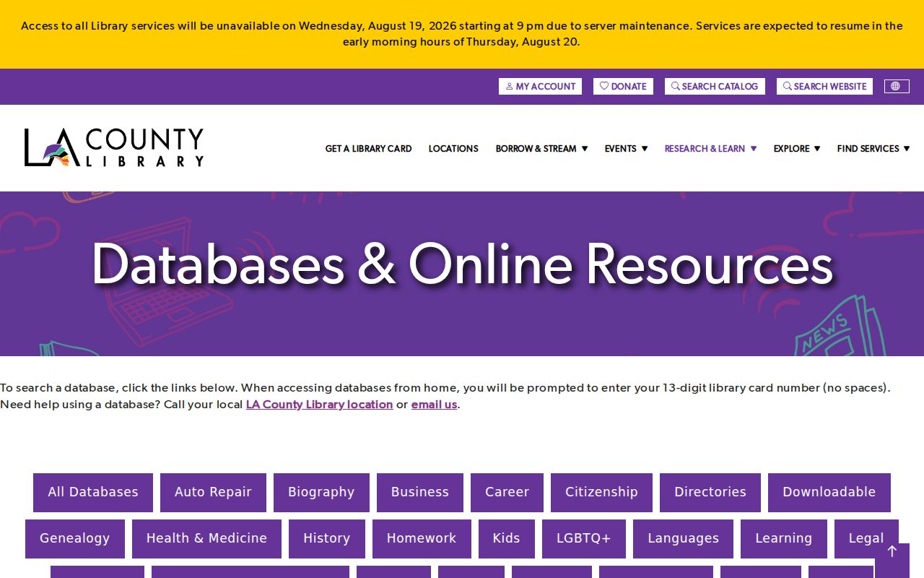Click the email us link
Viewport: 924px width, 578px height.
pyautogui.click(x=434, y=405)
